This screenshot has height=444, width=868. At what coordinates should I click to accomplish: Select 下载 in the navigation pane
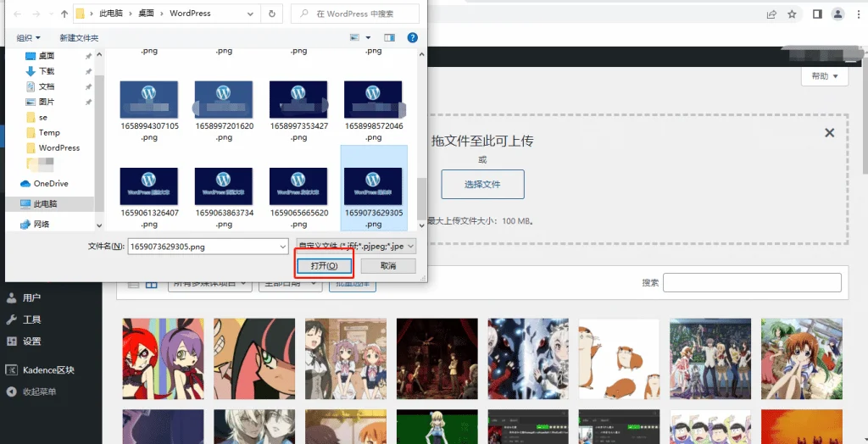point(47,71)
